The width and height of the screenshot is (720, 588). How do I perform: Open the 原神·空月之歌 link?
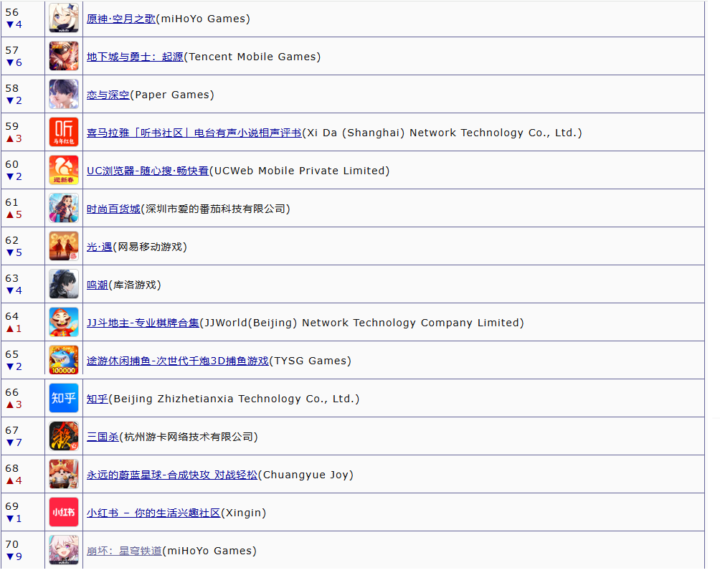point(120,19)
